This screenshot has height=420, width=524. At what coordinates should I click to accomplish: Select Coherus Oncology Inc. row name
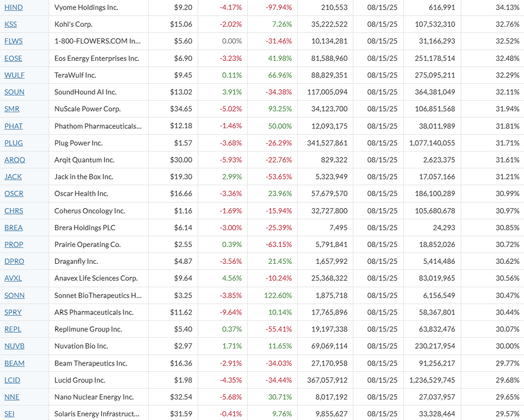[x=90, y=211]
